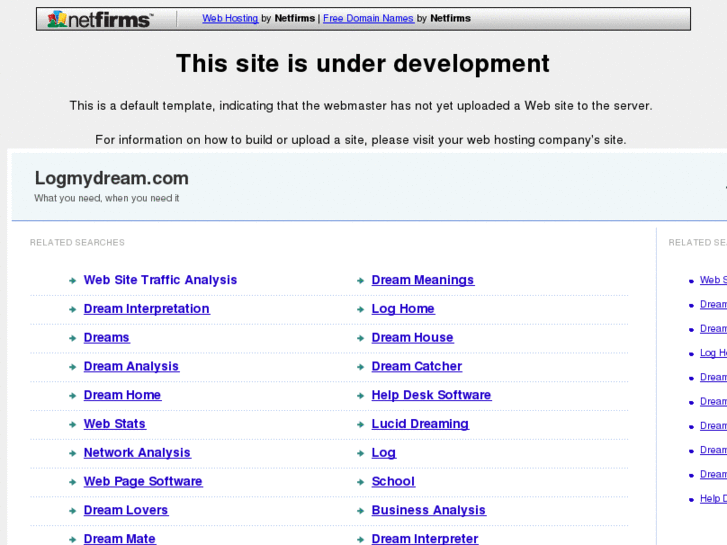Click arrow icon beside Network Analysis

[72, 453]
